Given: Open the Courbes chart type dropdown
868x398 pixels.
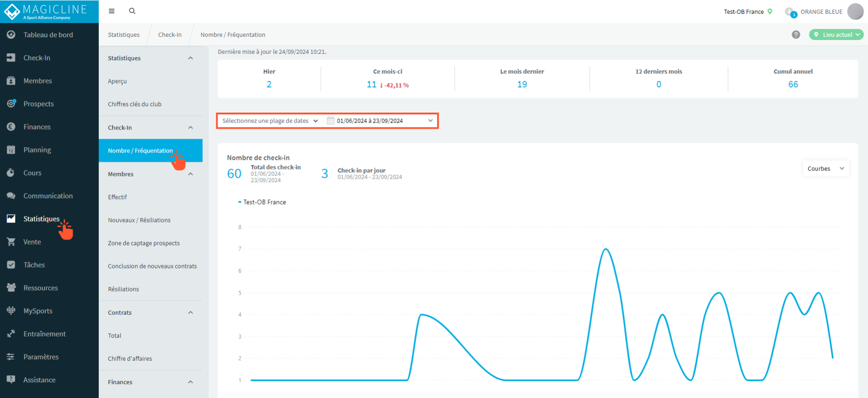Looking at the screenshot, I should [826, 169].
